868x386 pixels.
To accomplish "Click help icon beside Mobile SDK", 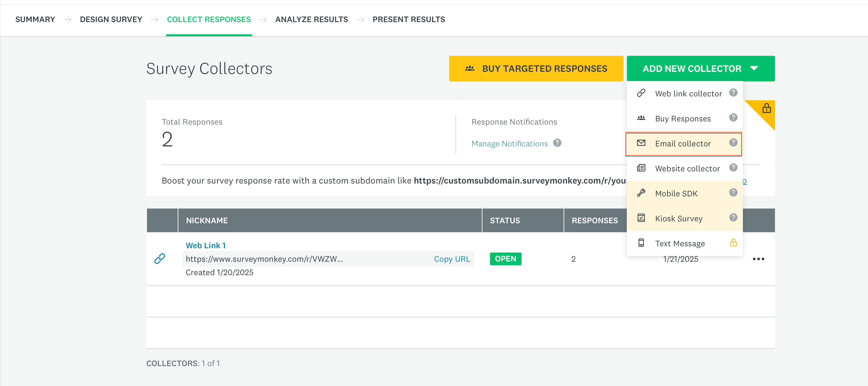I will tap(733, 193).
